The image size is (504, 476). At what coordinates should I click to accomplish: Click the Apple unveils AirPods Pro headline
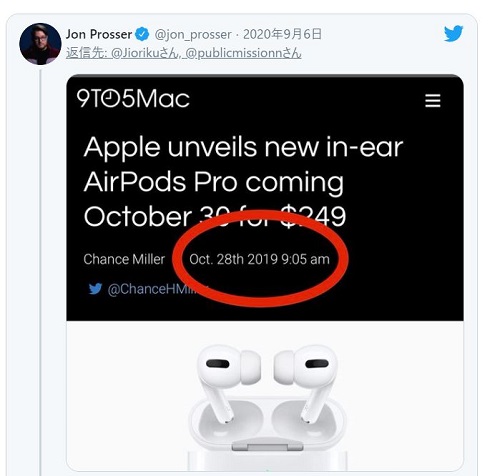[x=243, y=182]
